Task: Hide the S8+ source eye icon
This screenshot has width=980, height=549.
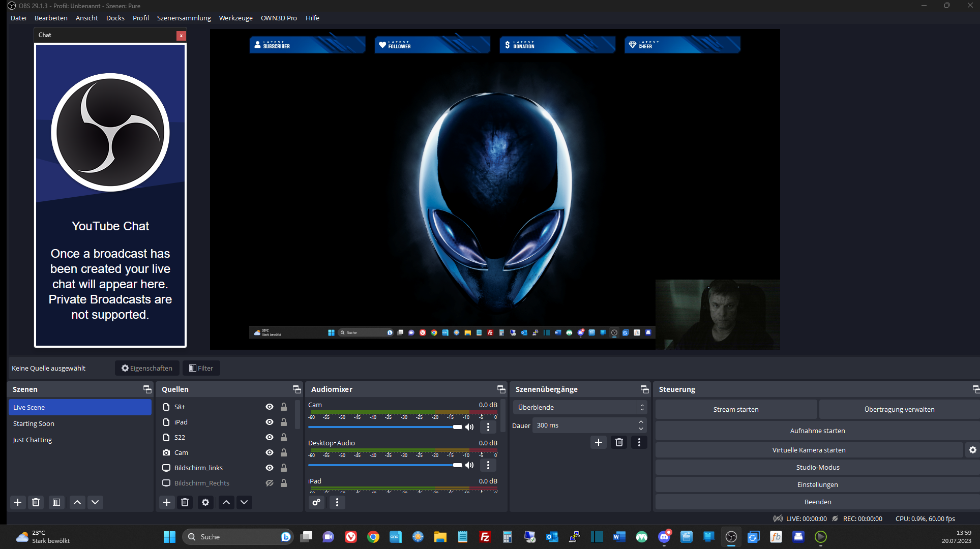Action: (x=270, y=407)
